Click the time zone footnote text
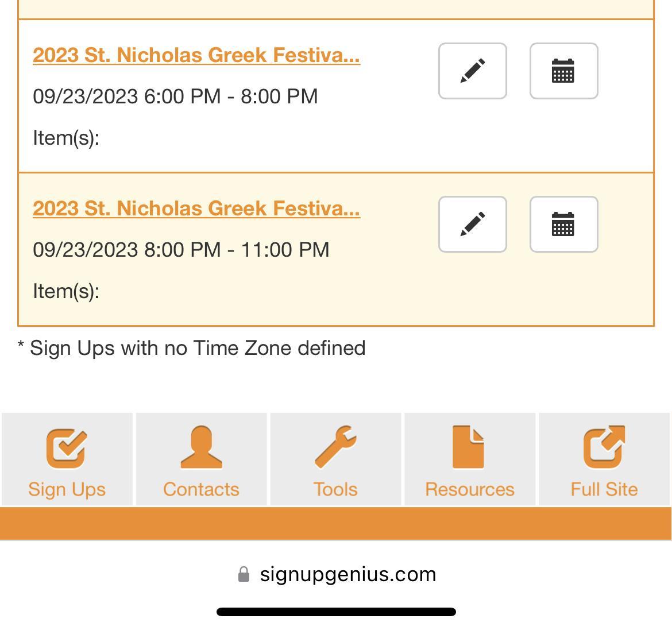 [x=192, y=348]
